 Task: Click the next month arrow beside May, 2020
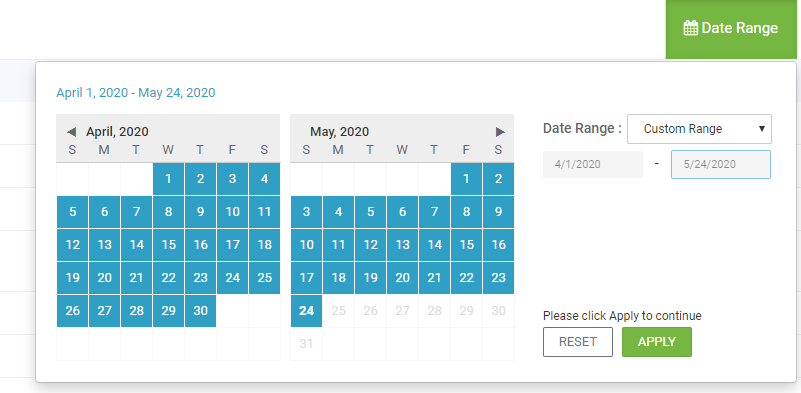coord(500,132)
